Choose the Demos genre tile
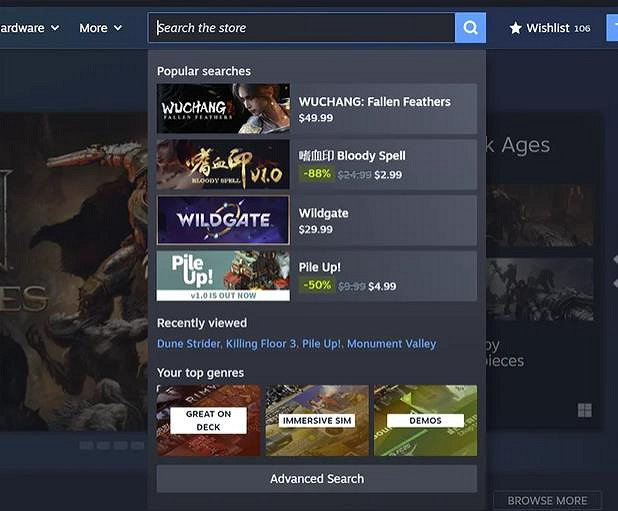 (425, 420)
